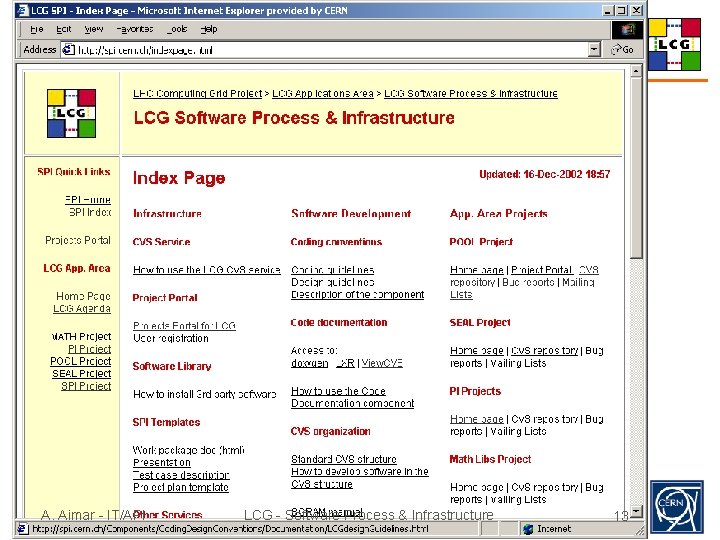Open SPI Home quick link
Viewport: 720px width, 540px height.
(x=88, y=200)
